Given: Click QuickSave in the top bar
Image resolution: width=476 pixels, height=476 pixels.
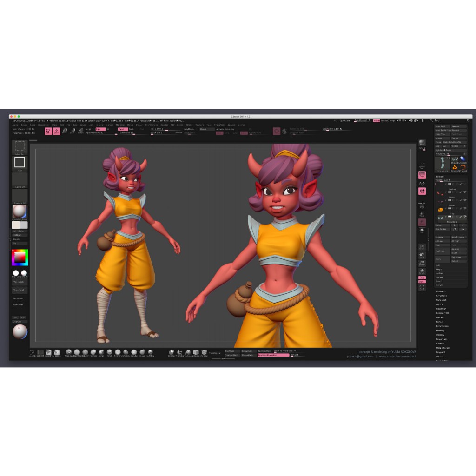Looking at the screenshot, I should tap(345, 120).
